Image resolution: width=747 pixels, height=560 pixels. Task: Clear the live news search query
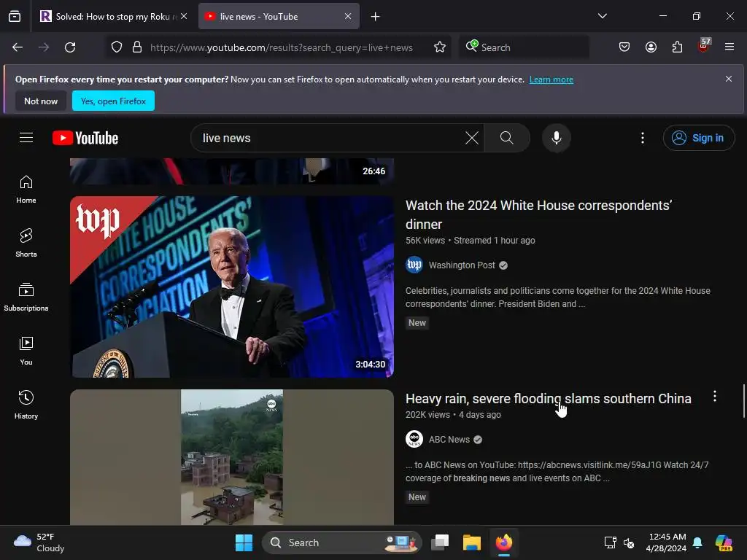coord(472,138)
